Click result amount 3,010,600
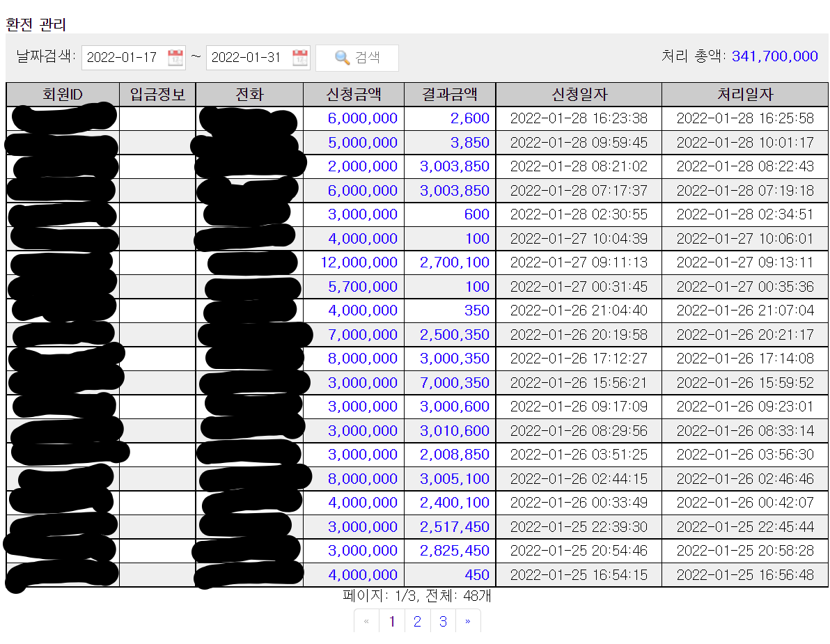This screenshot has height=644, width=830. click(x=454, y=431)
